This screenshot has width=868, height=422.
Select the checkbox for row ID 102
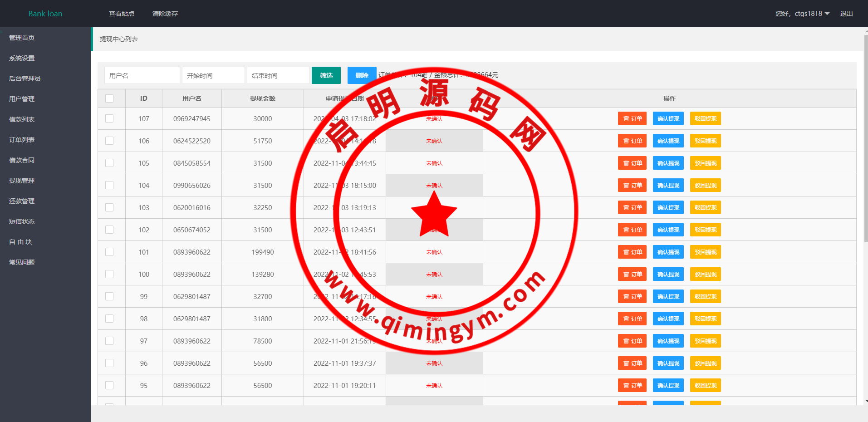(x=109, y=230)
